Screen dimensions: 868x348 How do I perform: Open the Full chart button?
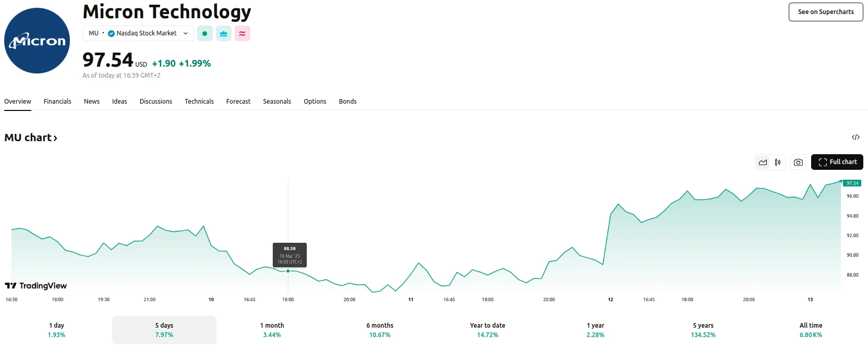point(837,162)
